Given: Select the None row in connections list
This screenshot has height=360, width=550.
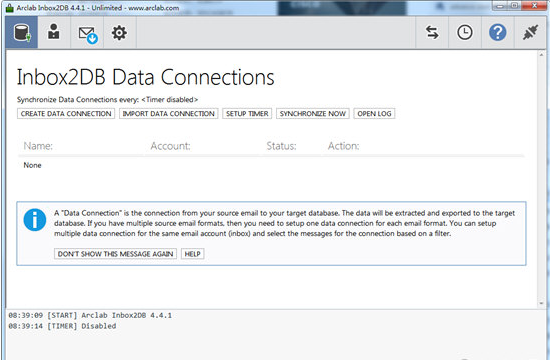Looking at the screenshot, I should [271, 165].
